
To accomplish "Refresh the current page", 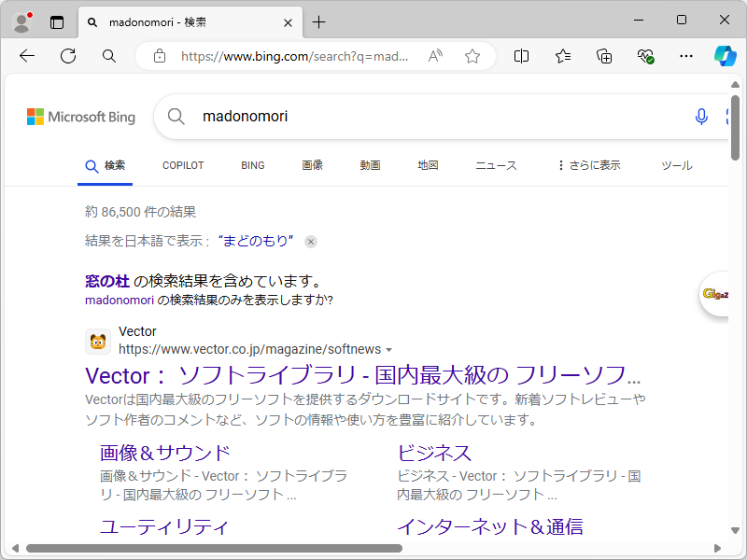I will (x=67, y=56).
